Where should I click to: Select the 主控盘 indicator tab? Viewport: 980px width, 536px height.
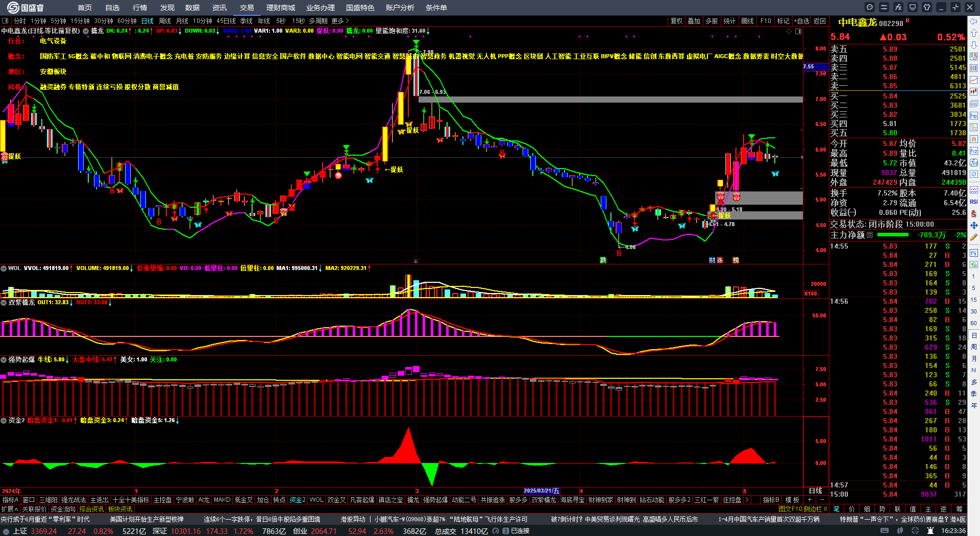pyautogui.click(x=162, y=500)
